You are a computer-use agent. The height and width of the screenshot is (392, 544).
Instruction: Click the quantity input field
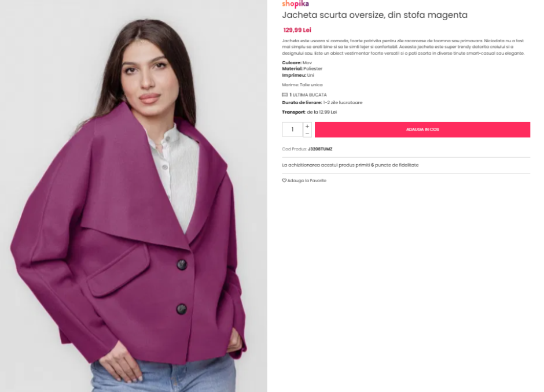pyautogui.click(x=292, y=130)
